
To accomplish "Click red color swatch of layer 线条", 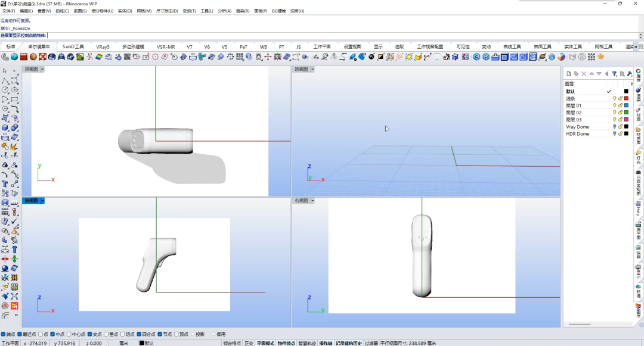I will click(x=626, y=98).
